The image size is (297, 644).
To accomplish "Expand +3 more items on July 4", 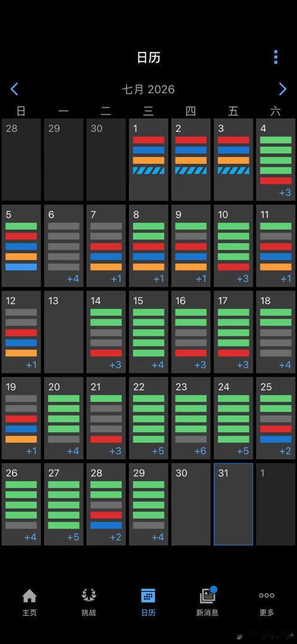I will coord(285,193).
